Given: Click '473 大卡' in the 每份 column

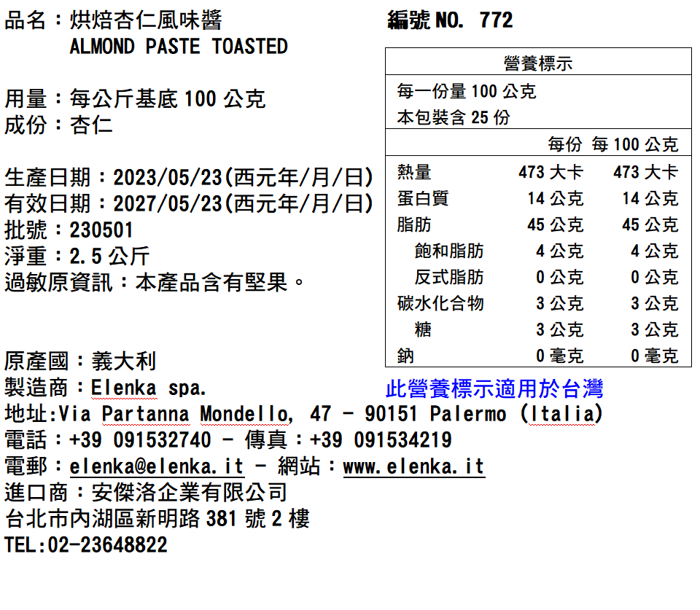Looking at the screenshot, I should coord(551,172).
